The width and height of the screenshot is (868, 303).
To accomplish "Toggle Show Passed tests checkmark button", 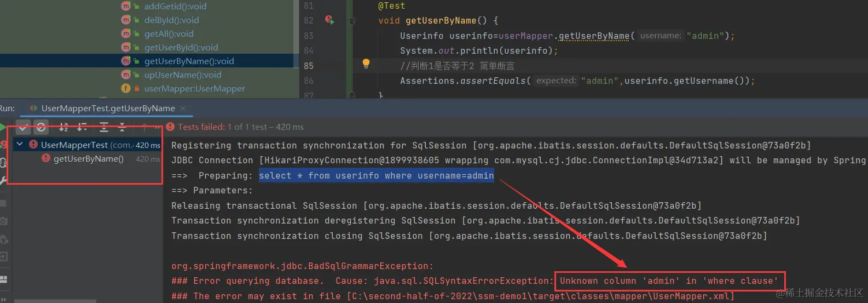I will coord(23,127).
